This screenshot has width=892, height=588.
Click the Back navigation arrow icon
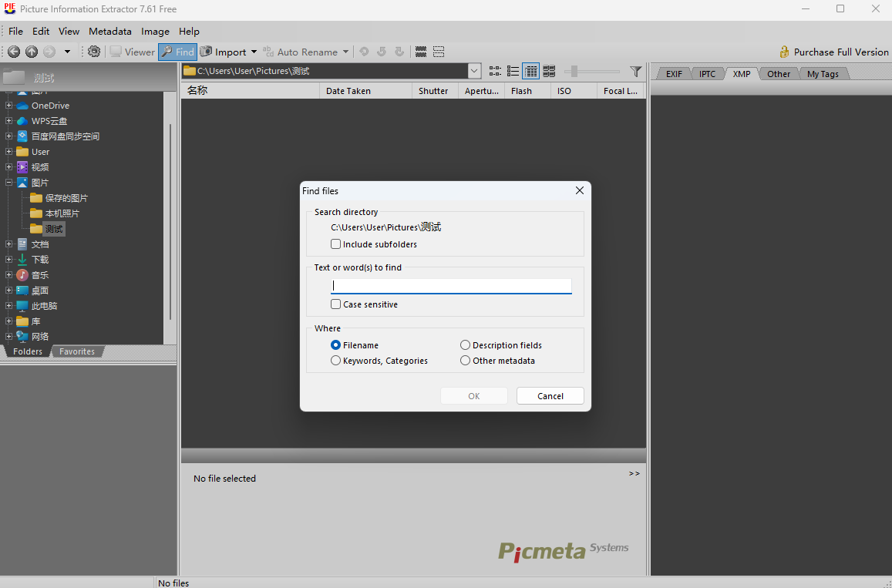coord(14,52)
